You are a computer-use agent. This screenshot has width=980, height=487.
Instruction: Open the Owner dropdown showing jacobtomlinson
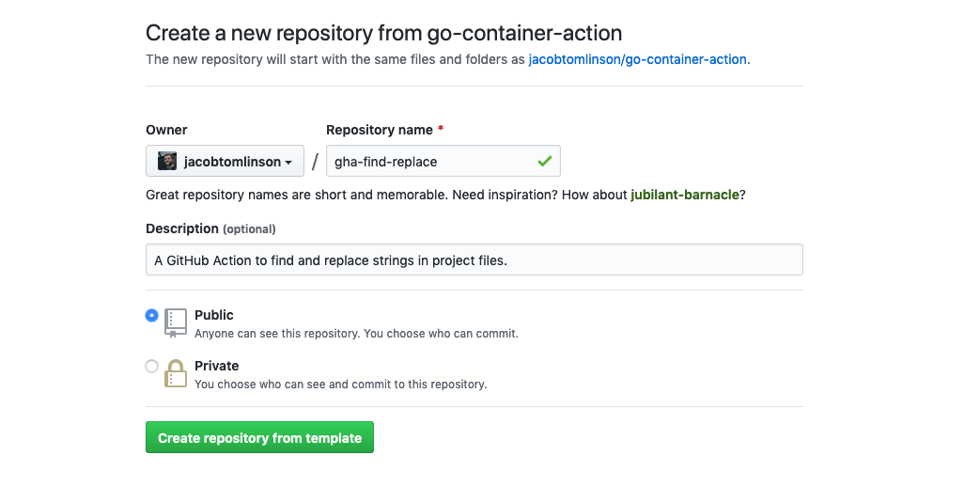click(x=226, y=162)
